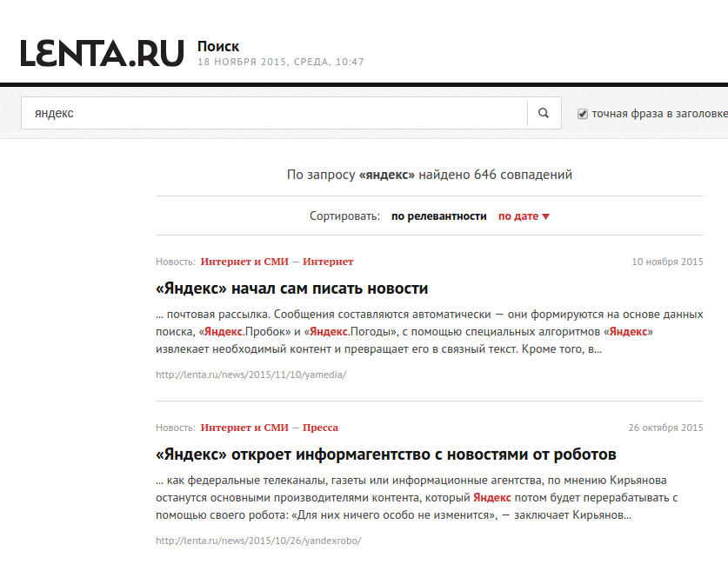Image resolution: width=728 pixels, height=564 pixels.
Task: Click the LENTA.RU logo
Action: 102,52
